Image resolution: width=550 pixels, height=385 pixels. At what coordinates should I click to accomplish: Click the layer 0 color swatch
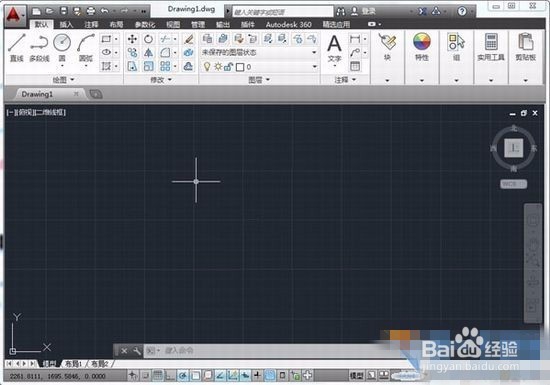(x=240, y=67)
